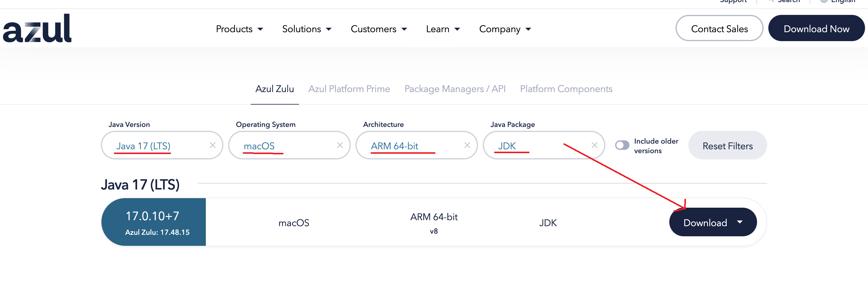
Task: Click the JDK cell in the result row
Action: tap(548, 223)
